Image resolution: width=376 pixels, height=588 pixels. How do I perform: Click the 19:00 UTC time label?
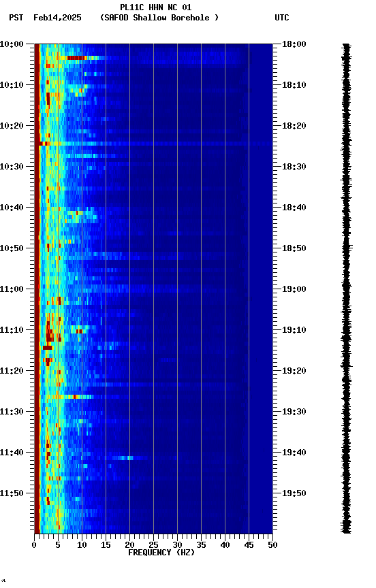pos(294,289)
